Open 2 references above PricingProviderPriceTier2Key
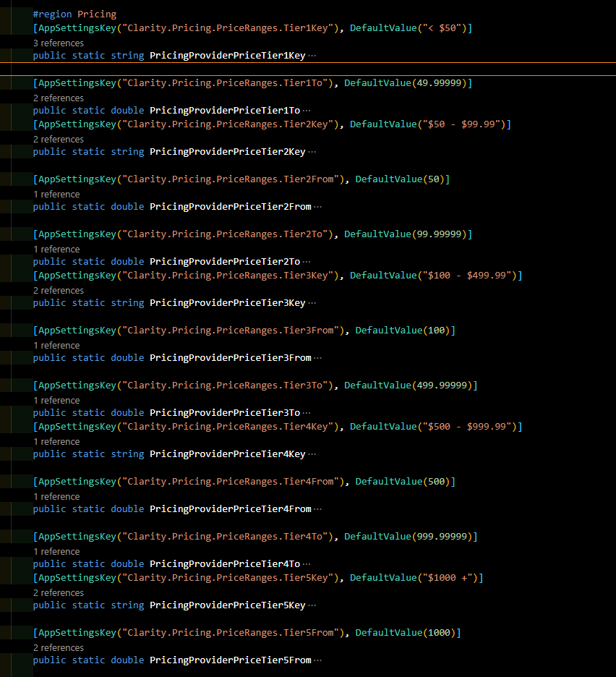The height and width of the screenshot is (677, 616). 59,140
